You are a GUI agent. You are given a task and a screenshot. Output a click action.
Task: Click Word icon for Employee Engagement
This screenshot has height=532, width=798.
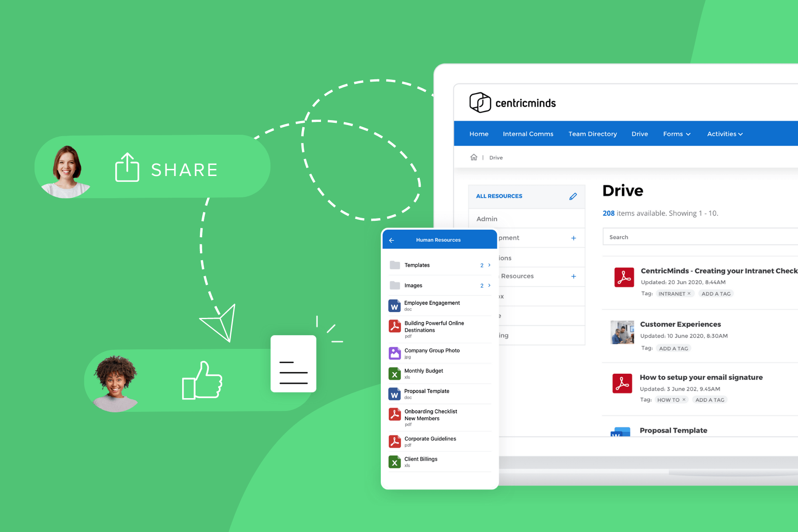(x=395, y=306)
